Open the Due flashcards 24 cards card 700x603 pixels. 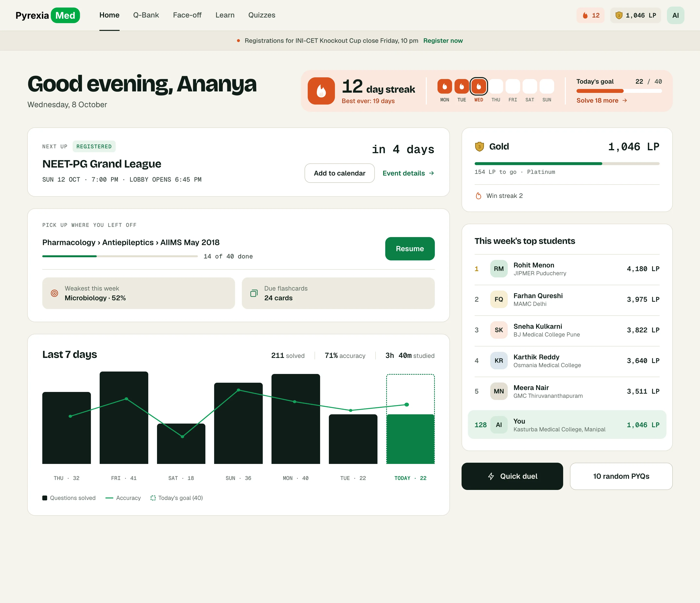[x=338, y=293]
